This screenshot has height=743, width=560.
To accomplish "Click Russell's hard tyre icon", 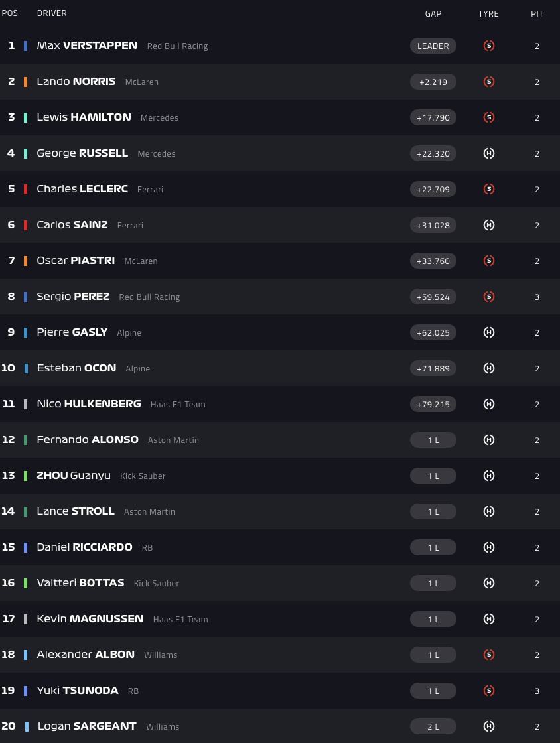I will 489,153.
